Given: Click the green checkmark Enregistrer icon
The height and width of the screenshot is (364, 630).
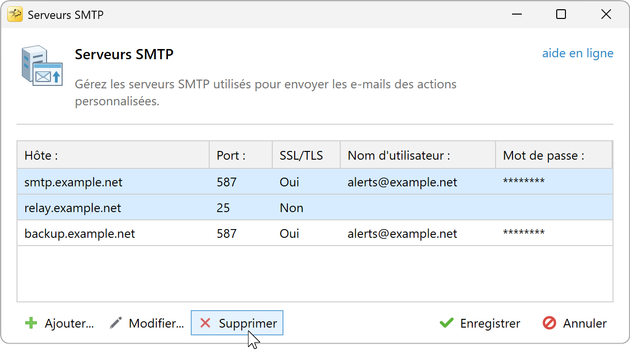Looking at the screenshot, I should 446,323.
